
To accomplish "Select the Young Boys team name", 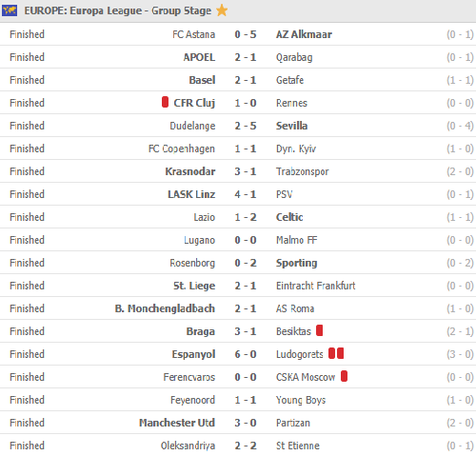I will click(x=301, y=400).
